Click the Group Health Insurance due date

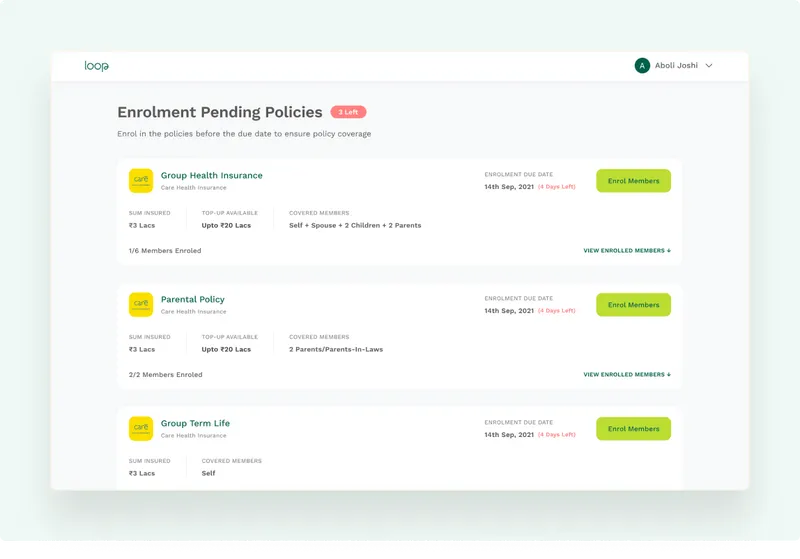click(x=509, y=187)
